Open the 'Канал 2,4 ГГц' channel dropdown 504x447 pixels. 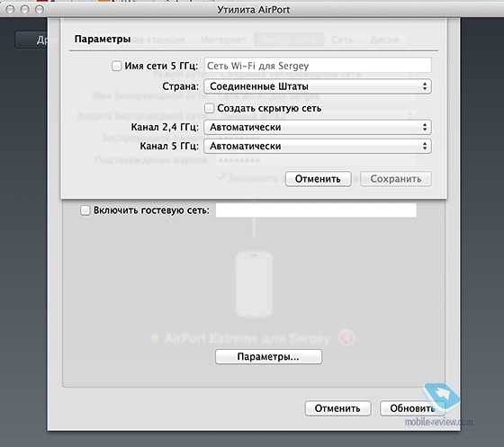[x=318, y=128]
